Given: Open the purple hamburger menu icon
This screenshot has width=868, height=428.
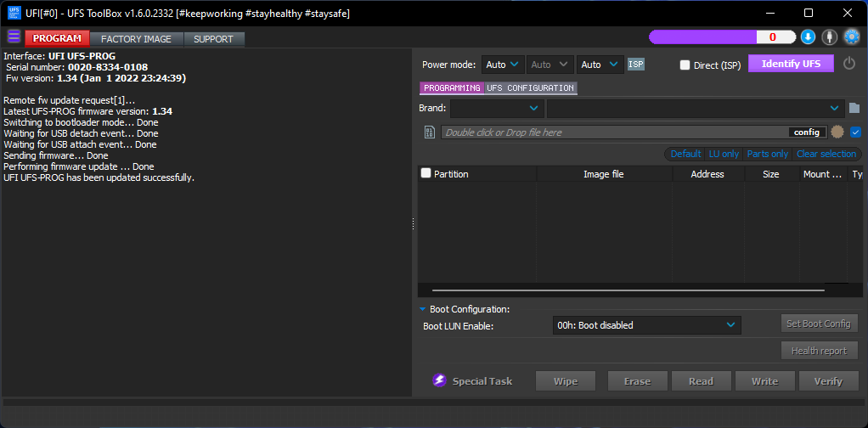Looking at the screenshot, I should (14, 37).
